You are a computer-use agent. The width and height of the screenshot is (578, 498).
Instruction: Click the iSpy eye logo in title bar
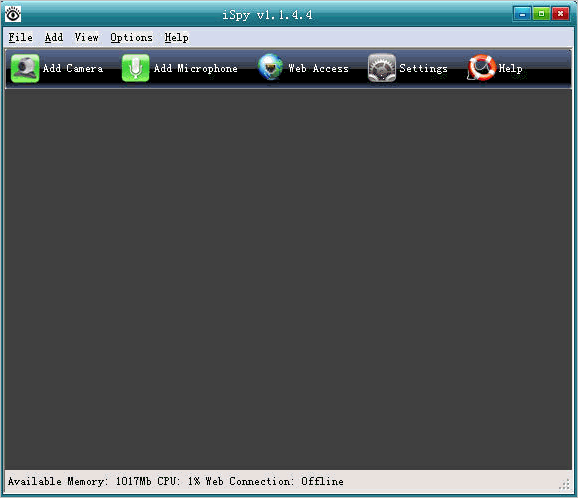(x=13, y=14)
